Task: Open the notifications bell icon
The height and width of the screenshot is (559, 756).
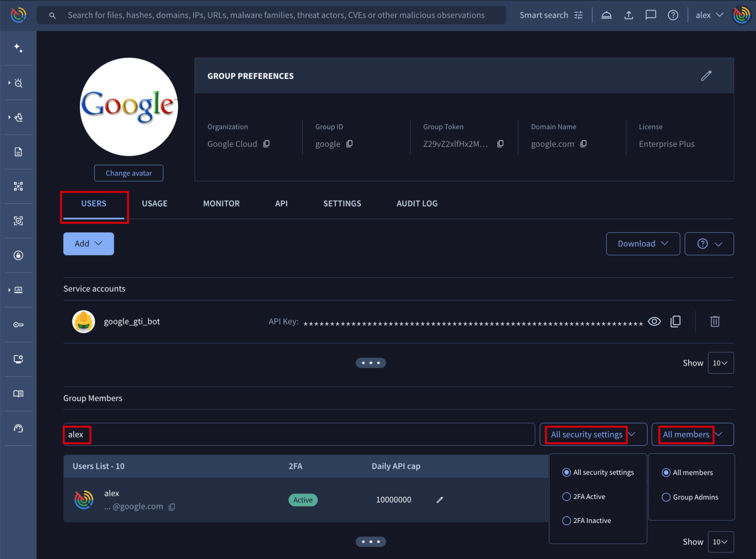Action: pyautogui.click(x=606, y=15)
